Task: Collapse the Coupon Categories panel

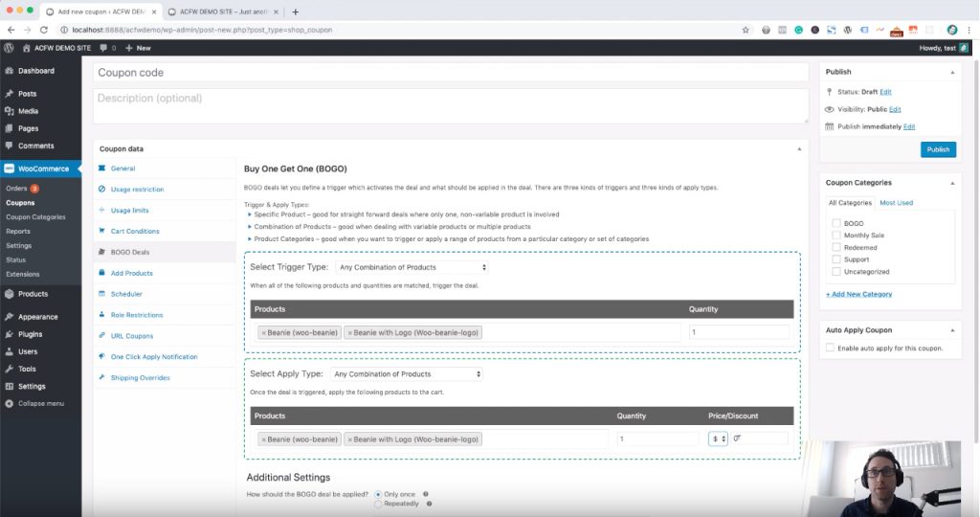Action: [952, 183]
